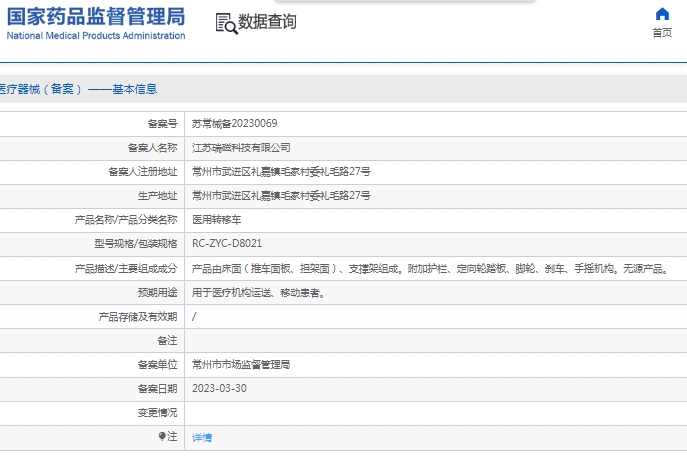Click the 备案人名称 field label

(152, 148)
